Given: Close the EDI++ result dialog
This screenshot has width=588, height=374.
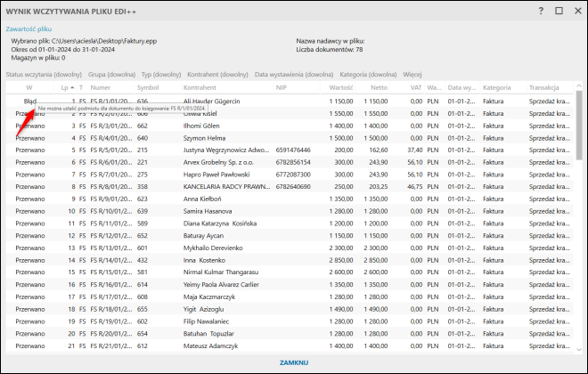Looking at the screenshot, I should tap(578, 11).
